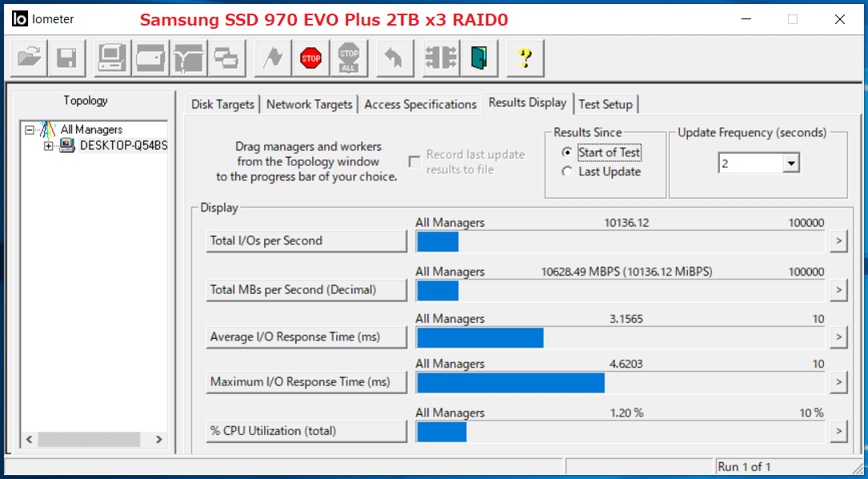The height and width of the screenshot is (479, 868).
Task: Tick Record last update results to file
Action: tap(414, 162)
